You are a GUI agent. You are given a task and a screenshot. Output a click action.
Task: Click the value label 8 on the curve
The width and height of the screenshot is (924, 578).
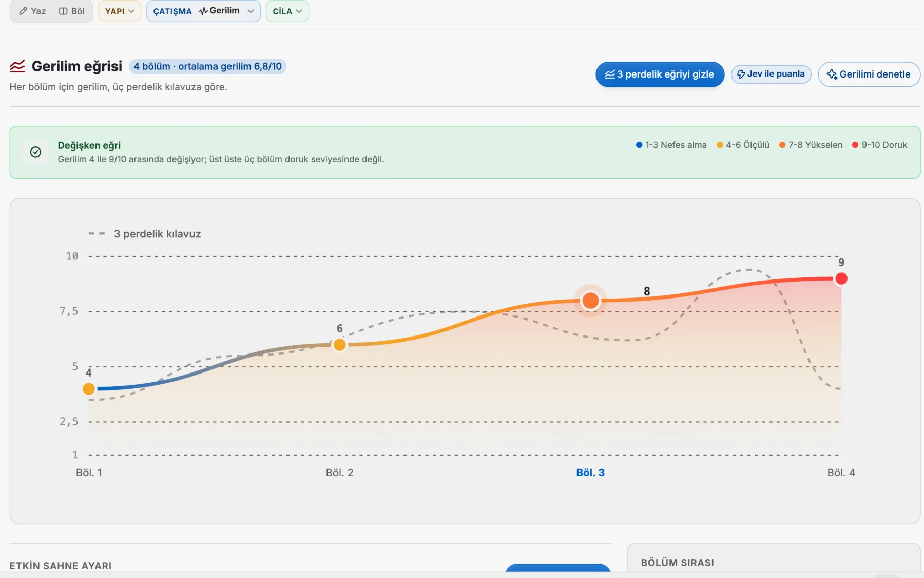[x=647, y=291]
